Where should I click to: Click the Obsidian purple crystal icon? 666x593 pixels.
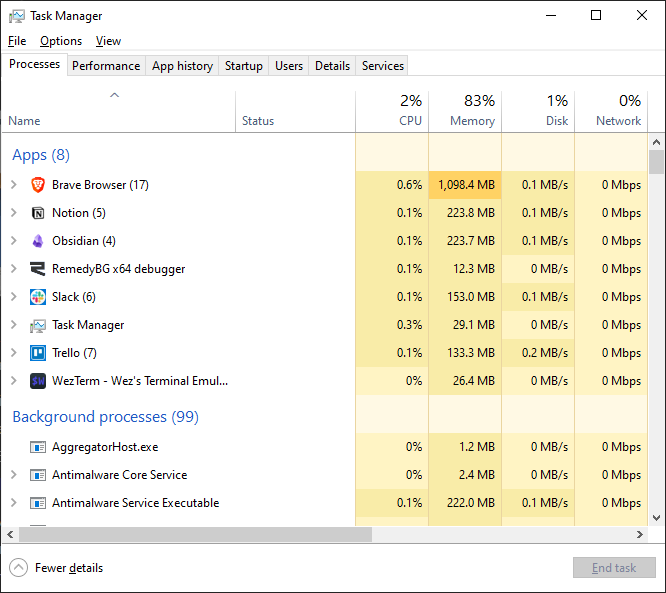click(38, 241)
